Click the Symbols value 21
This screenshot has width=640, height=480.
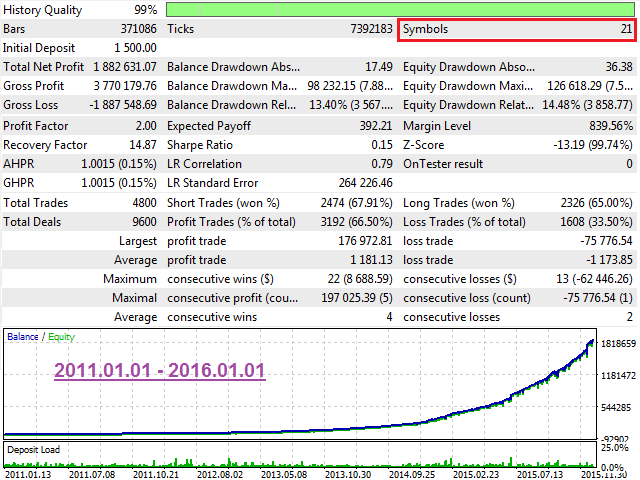pyautogui.click(x=627, y=29)
